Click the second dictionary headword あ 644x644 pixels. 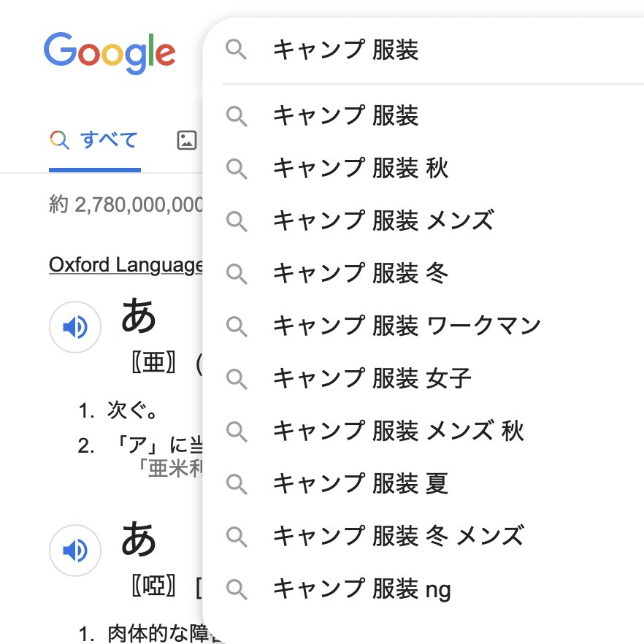pyautogui.click(x=139, y=538)
